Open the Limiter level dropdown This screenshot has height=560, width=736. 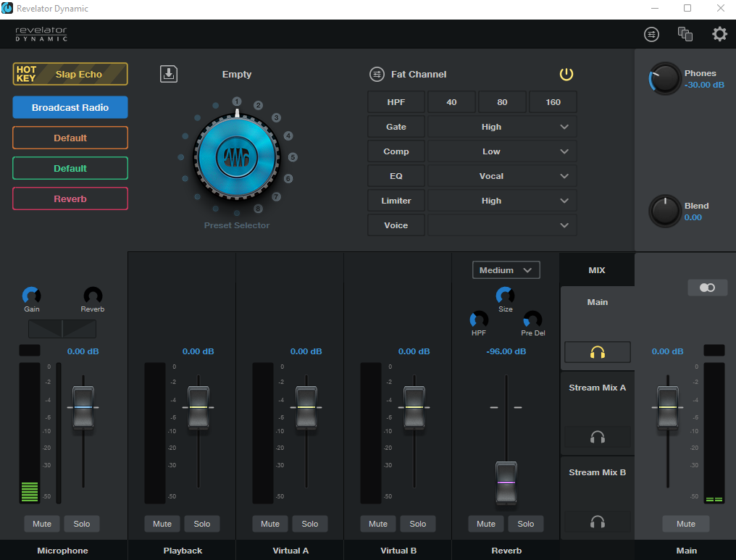click(502, 201)
